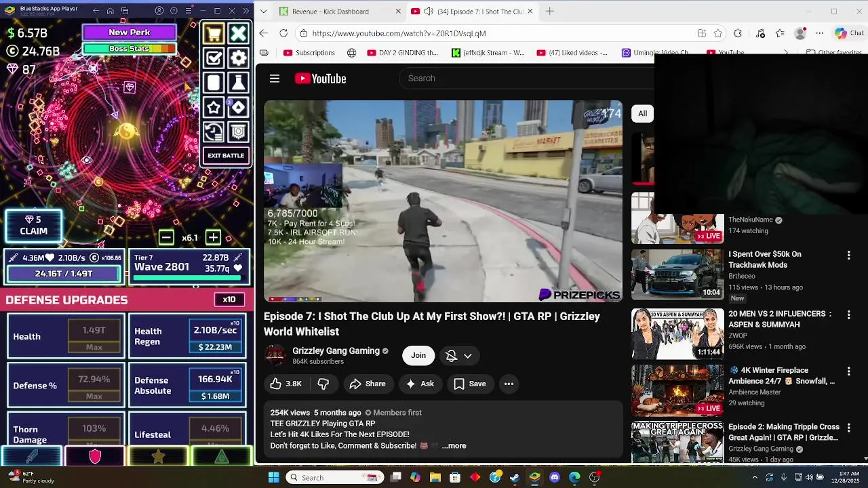The image size is (868, 488).
Task: Open browser tab search dropdown arrow
Action: 263,12
